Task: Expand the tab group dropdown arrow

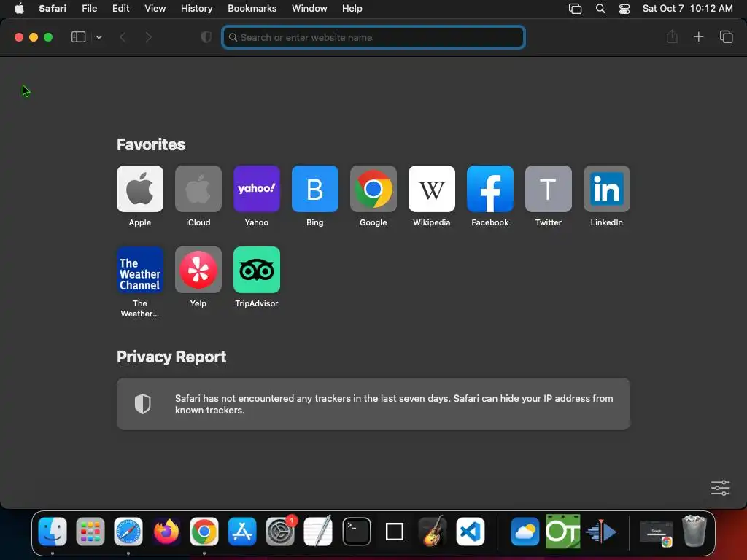Action: pos(98,37)
